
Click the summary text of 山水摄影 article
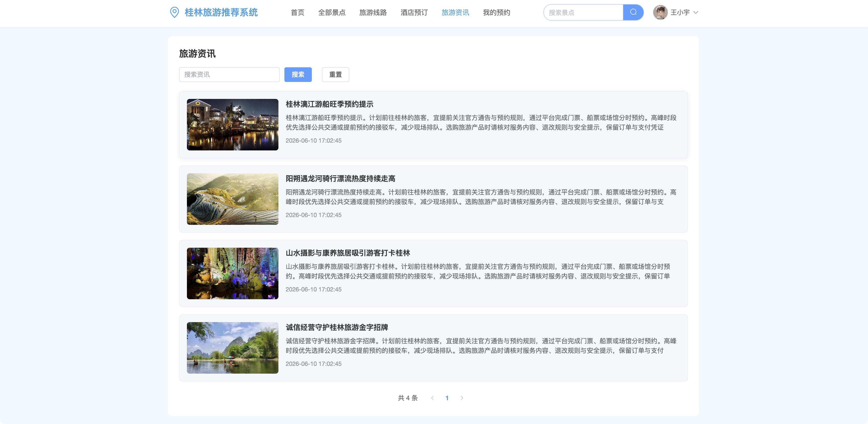(x=478, y=272)
